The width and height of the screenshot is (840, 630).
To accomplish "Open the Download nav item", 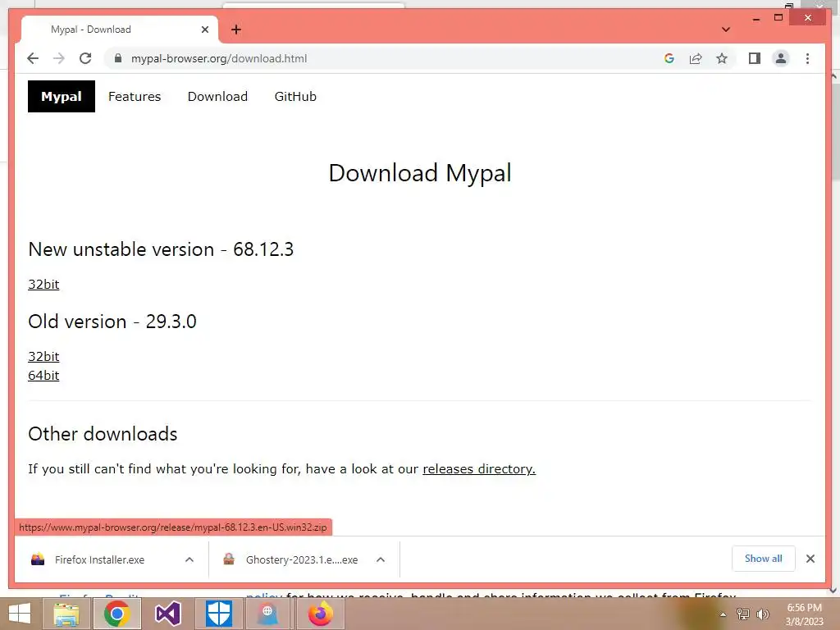I will (x=217, y=97).
